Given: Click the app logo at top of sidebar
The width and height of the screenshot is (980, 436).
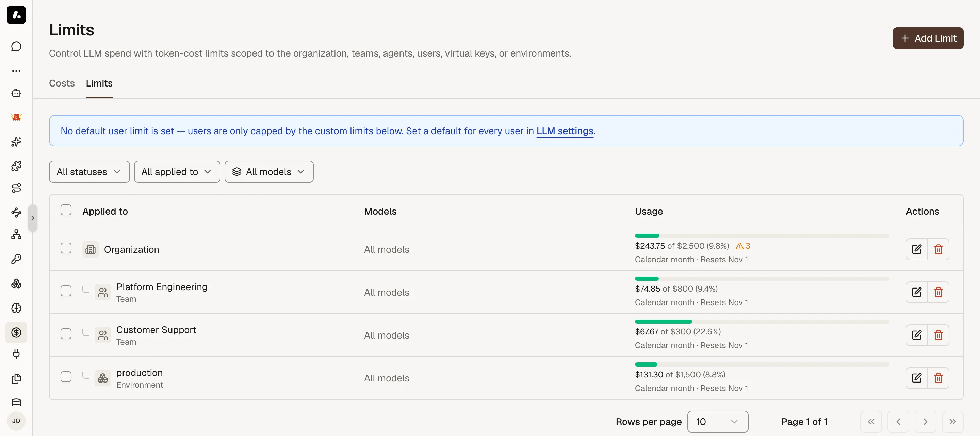Looking at the screenshot, I should (16, 15).
